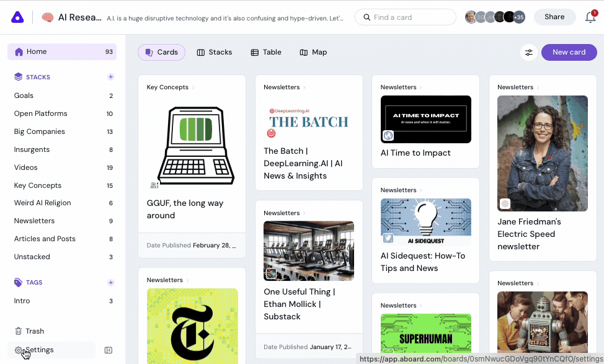This screenshot has width=604, height=364.
Task: Click the Find a card search field
Action: point(405,17)
